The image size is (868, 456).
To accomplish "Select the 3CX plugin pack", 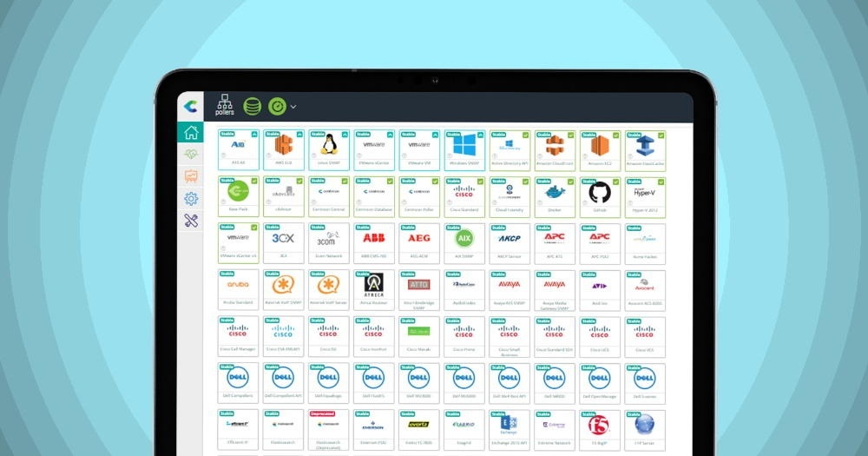I will [284, 243].
